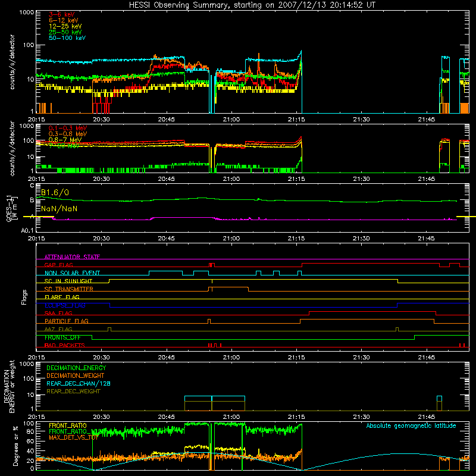Click the SAA_FLAG label
The image size is (476, 476).
(58, 313)
